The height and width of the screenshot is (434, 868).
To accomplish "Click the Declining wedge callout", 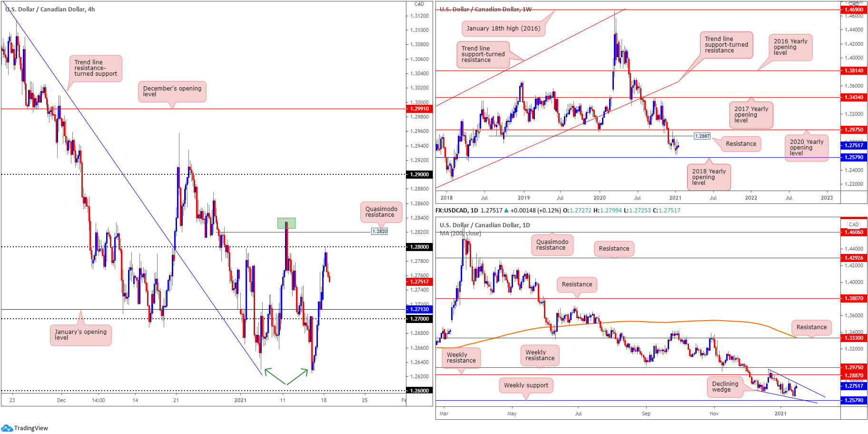I will [x=725, y=387].
